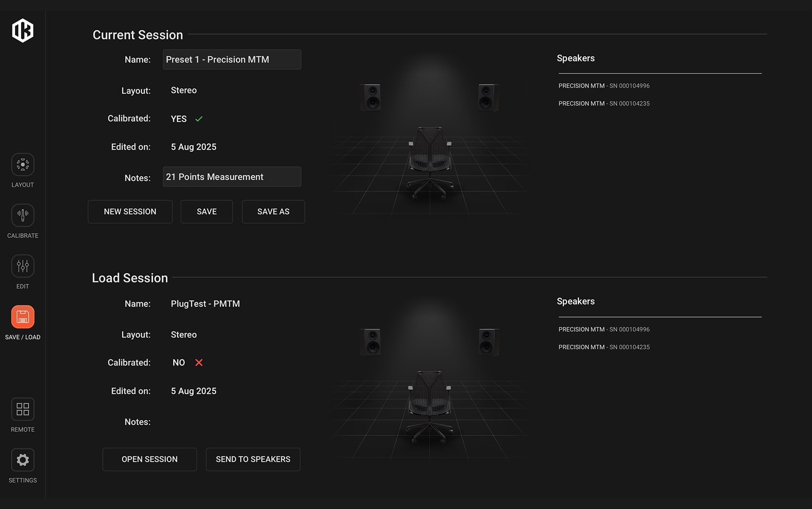Open the Remote grid panel
Screen dimensions: 812x509
click(x=22, y=409)
